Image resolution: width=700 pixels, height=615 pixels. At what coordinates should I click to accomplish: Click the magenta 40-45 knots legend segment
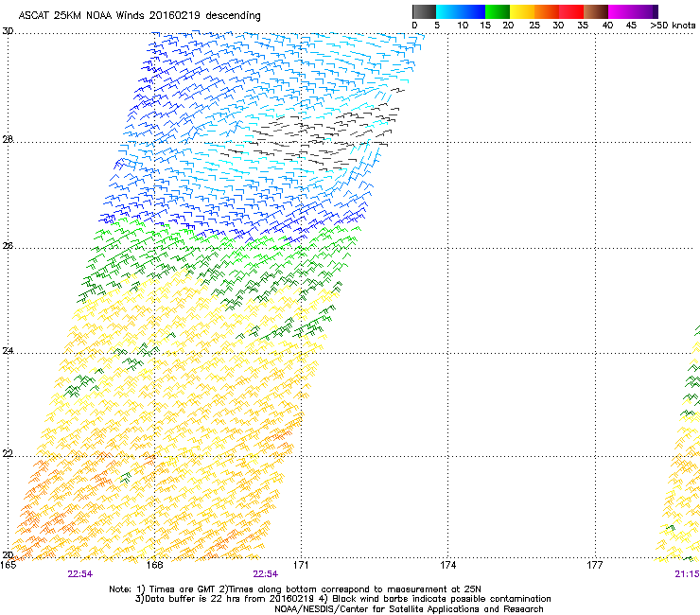click(621, 11)
